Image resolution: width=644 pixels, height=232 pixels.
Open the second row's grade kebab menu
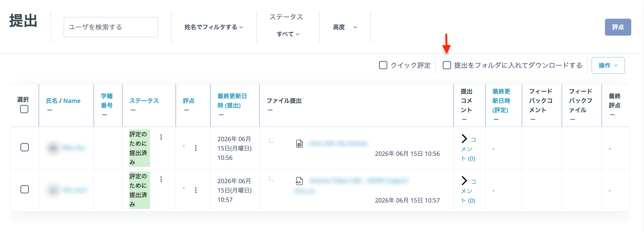tap(196, 190)
